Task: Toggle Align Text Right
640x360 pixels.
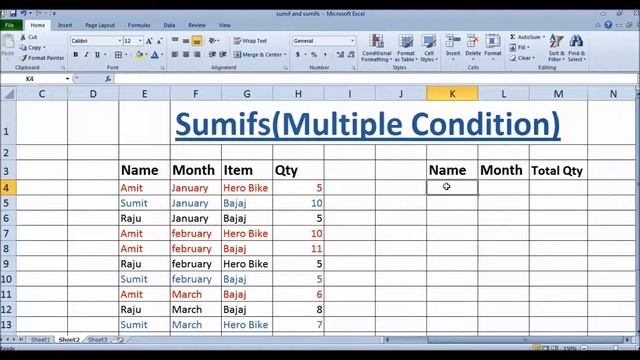Action: coord(197,55)
